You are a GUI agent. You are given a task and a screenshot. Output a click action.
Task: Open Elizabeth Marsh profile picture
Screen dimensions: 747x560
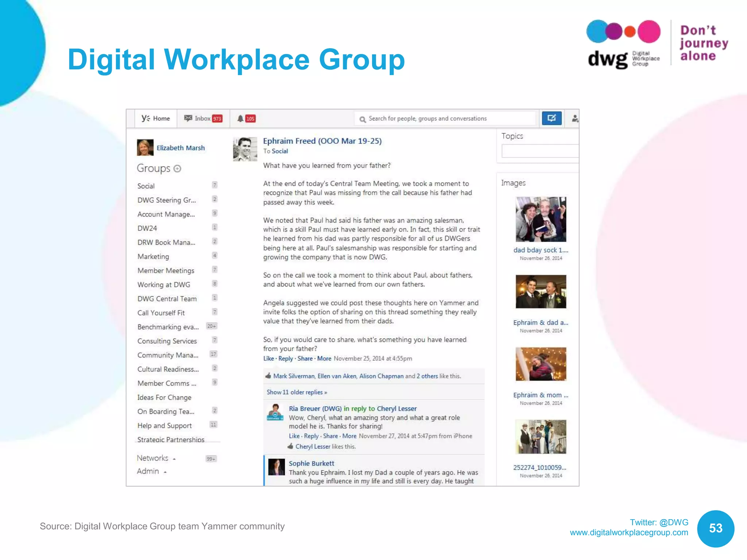point(145,148)
